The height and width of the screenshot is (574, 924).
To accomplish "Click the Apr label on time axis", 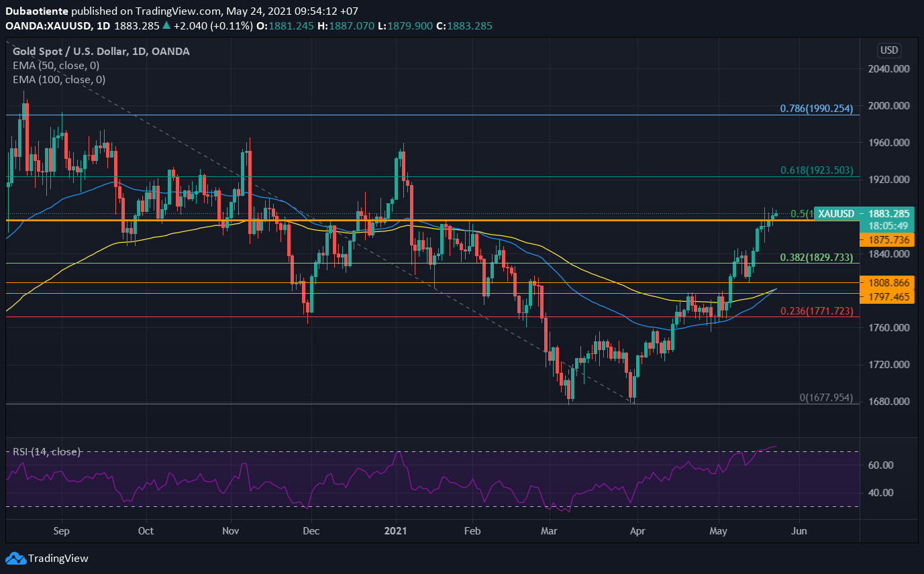I will tap(637, 531).
